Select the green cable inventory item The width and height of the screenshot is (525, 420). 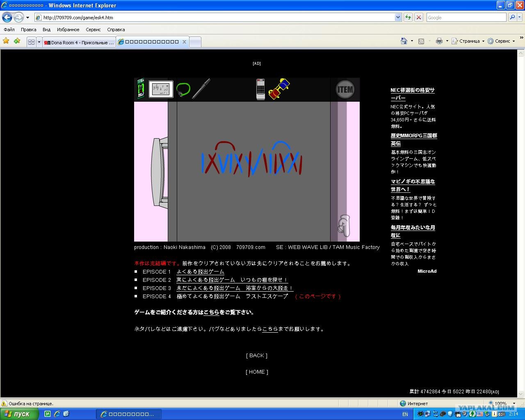tap(183, 90)
